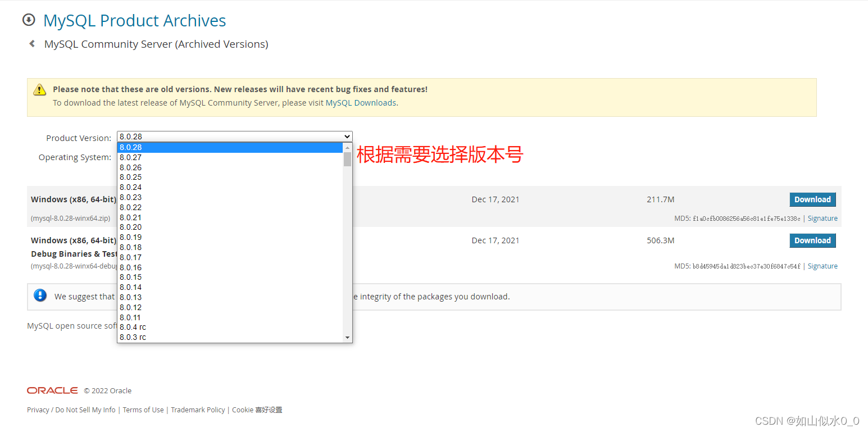Open Signature link for the b8d45945 MD5 row
Viewport: 868px width, 432px height.
pyautogui.click(x=822, y=266)
